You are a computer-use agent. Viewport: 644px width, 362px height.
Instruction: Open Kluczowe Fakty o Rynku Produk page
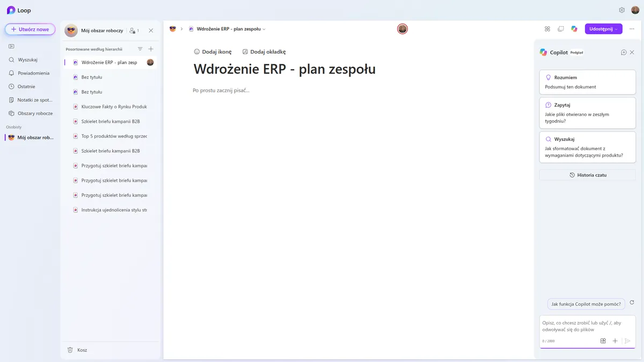coord(110,107)
